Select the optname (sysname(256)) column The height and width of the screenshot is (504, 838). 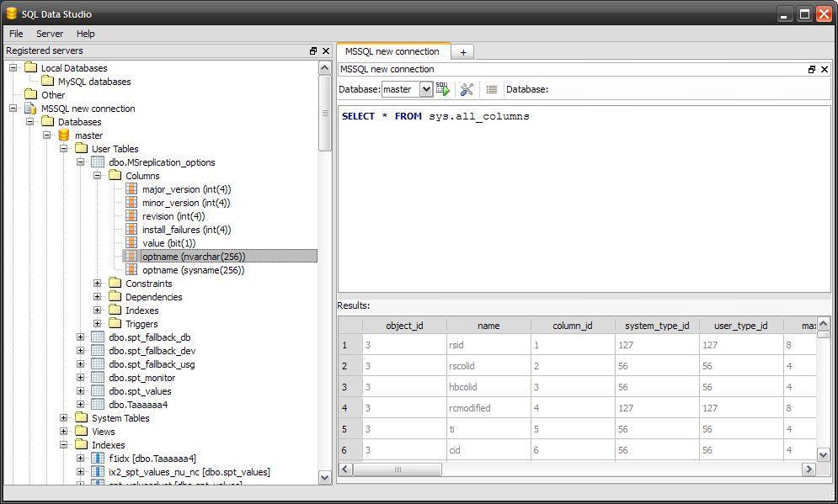tap(193, 270)
